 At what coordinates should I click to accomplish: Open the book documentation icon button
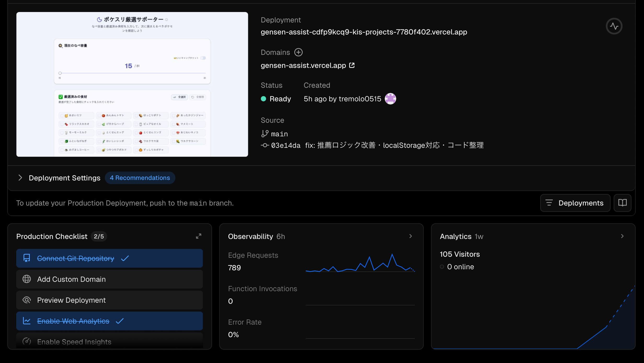[x=622, y=203]
